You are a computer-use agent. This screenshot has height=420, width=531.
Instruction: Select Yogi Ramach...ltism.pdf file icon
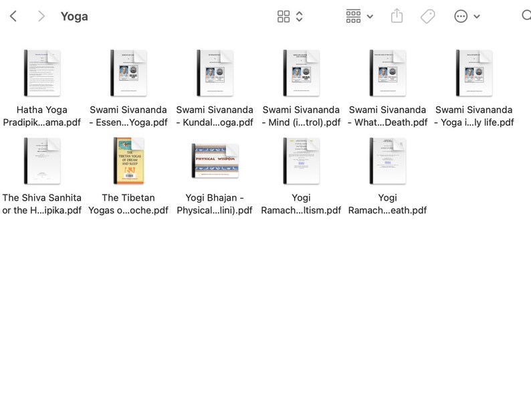tap(302, 161)
